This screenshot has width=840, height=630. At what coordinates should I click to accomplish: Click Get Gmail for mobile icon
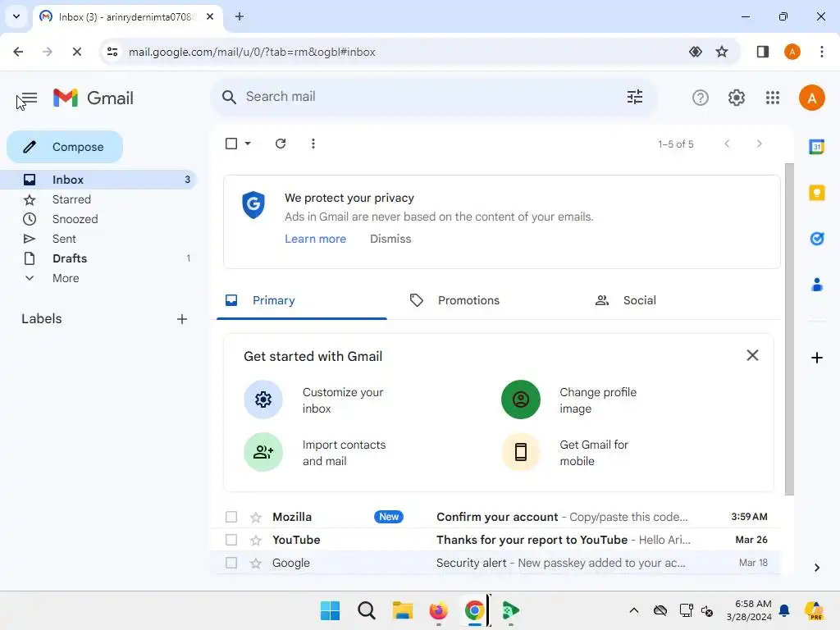[521, 452]
